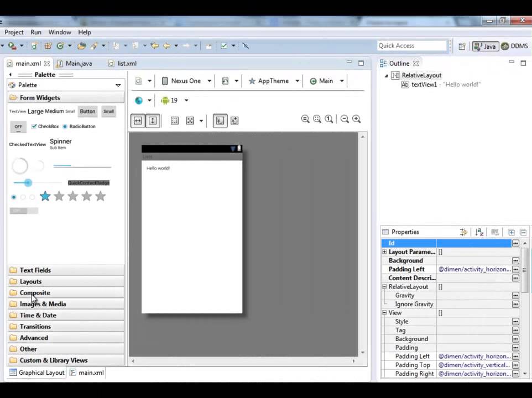
Task: Open the Project menu
Action: 14,32
